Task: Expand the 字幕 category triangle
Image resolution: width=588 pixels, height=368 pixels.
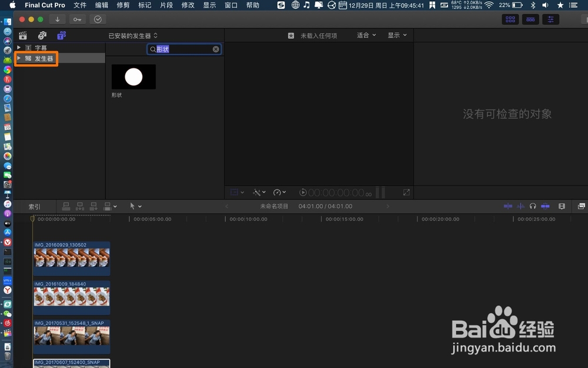Action: [x=19, y=48]
